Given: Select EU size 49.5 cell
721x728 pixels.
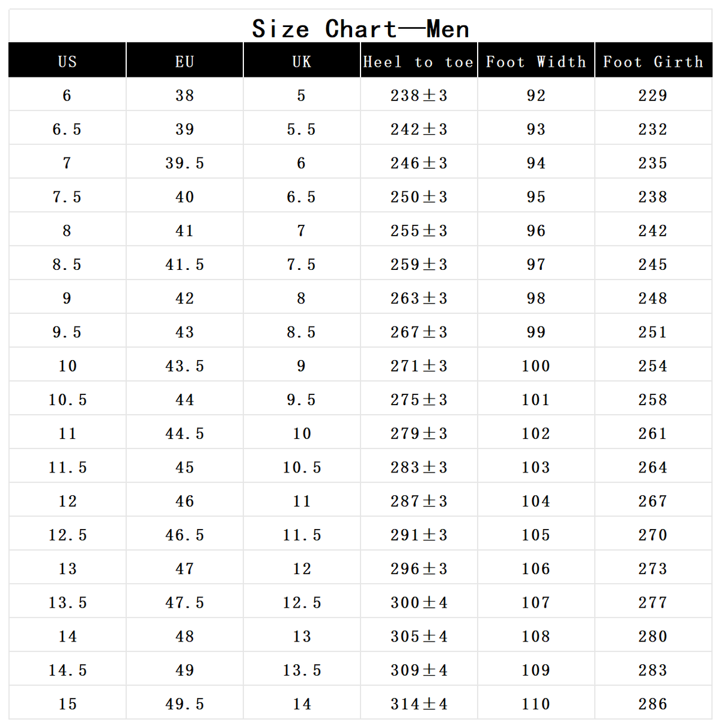Looking at the screenshot, I should click(x=184, y=703).
